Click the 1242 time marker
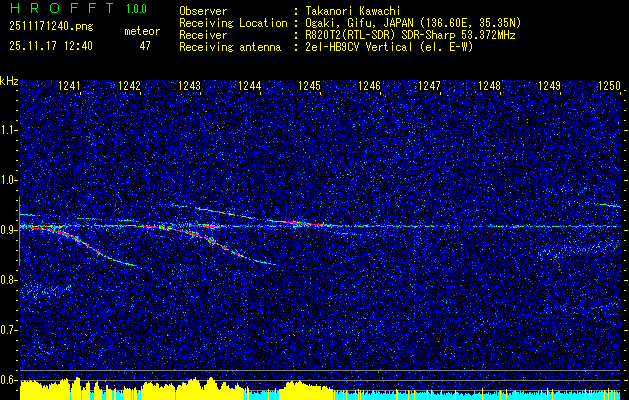The image size is (629, 400). pos(130,85)
